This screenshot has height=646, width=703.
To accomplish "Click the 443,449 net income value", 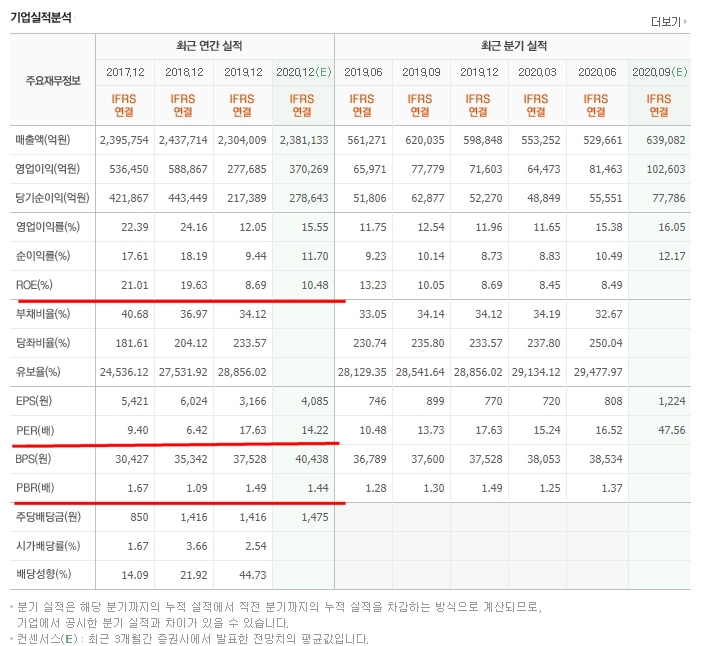I will coord(188,198).
